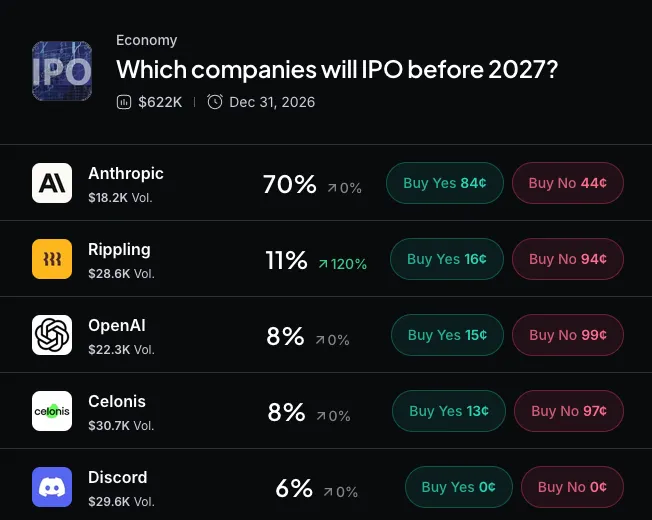Click the Discord logo icon

(x=52, y=487)
